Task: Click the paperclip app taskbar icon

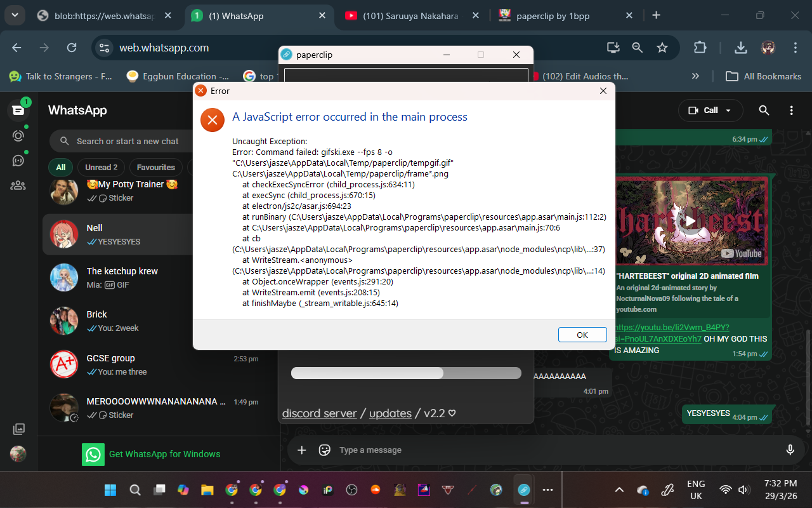Action: [524, 490]
